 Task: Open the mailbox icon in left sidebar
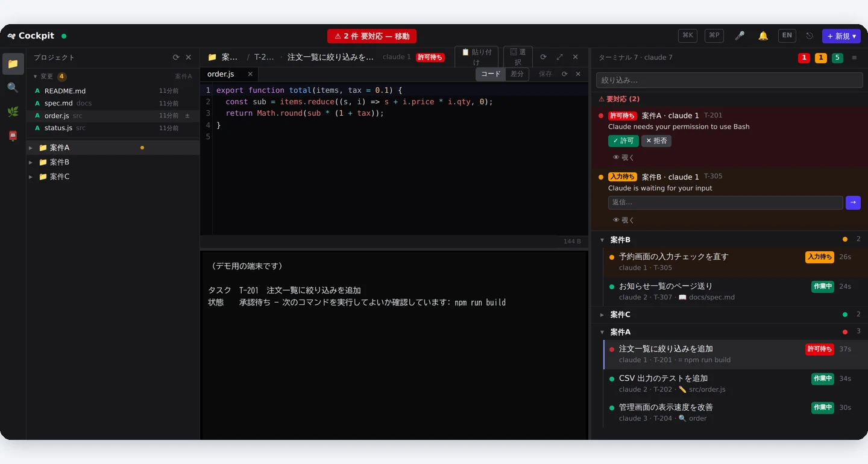tap(13, 136)
